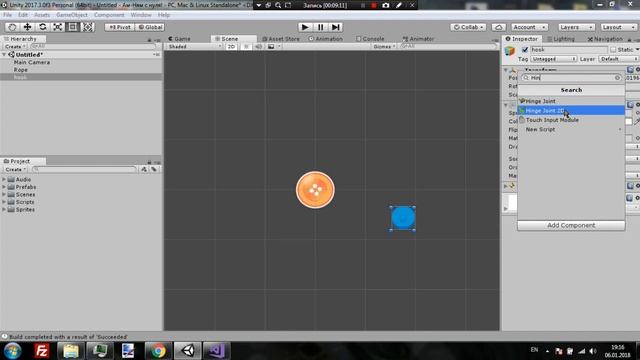Open the cloud Services button
Image resolution: width=640 pixels, height=360 pixels.
498,27
